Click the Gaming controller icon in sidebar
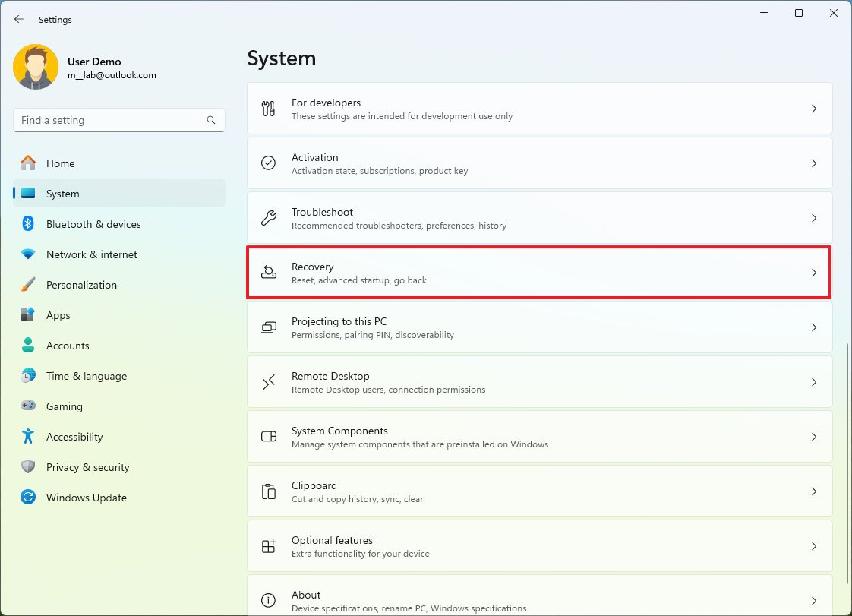This screenshot has height=616, width=852. tap(28, 406)
